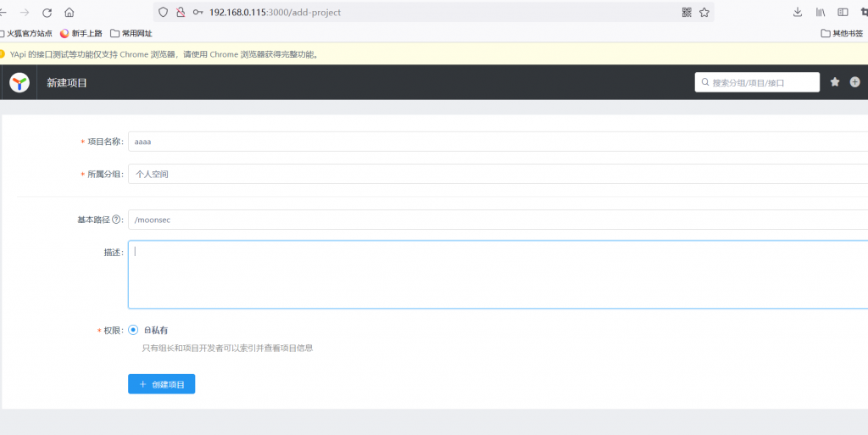Open the browser library icon
Viewport: 868px width, 435px height.
click(x=821, y=13)
